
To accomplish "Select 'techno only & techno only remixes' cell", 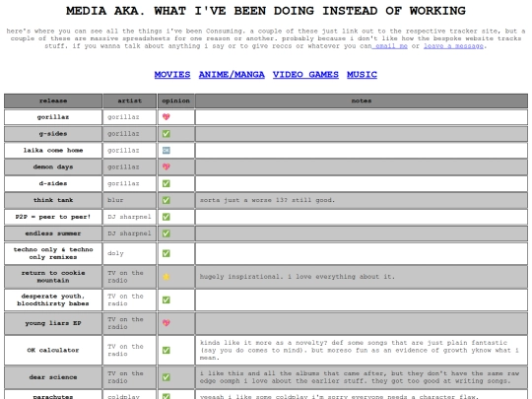I will [x=53, y=253].
